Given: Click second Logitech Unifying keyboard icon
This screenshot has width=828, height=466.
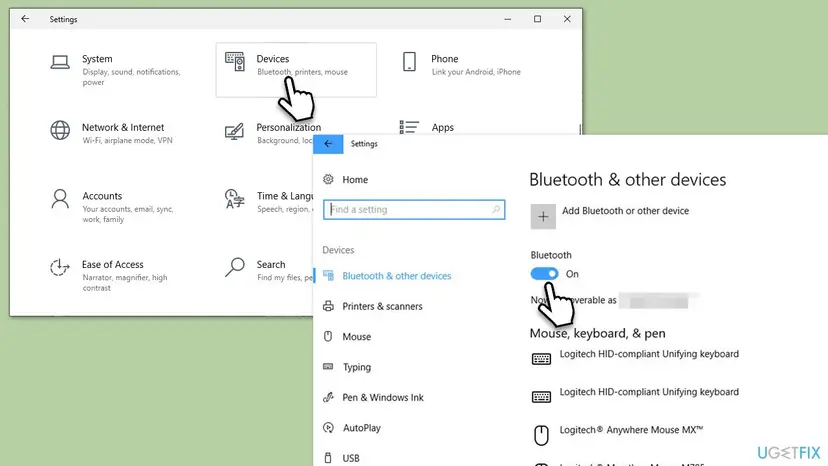Looking at the screenshot, I should tap(541, 397).
